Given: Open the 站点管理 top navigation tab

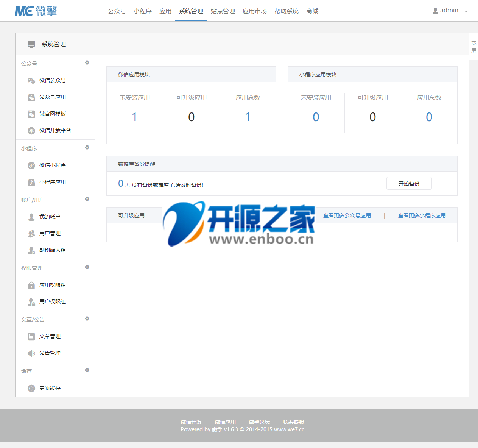Looking at the screenshot, I should 223,11.
